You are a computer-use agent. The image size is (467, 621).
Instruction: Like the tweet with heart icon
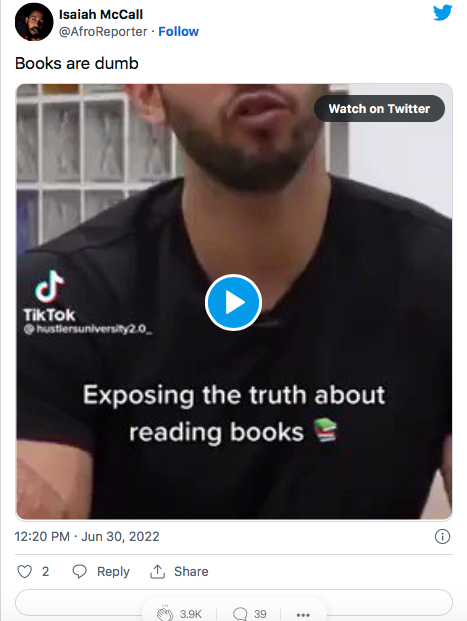click(x=25, y=571)
